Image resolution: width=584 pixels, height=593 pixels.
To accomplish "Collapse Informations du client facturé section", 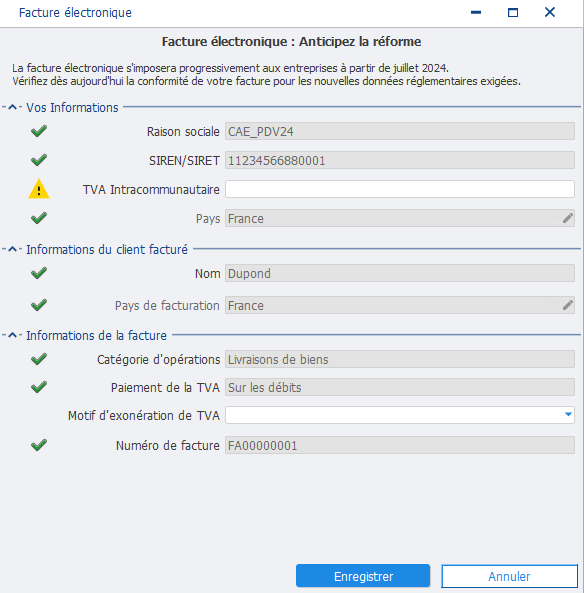I will [12, 249].
